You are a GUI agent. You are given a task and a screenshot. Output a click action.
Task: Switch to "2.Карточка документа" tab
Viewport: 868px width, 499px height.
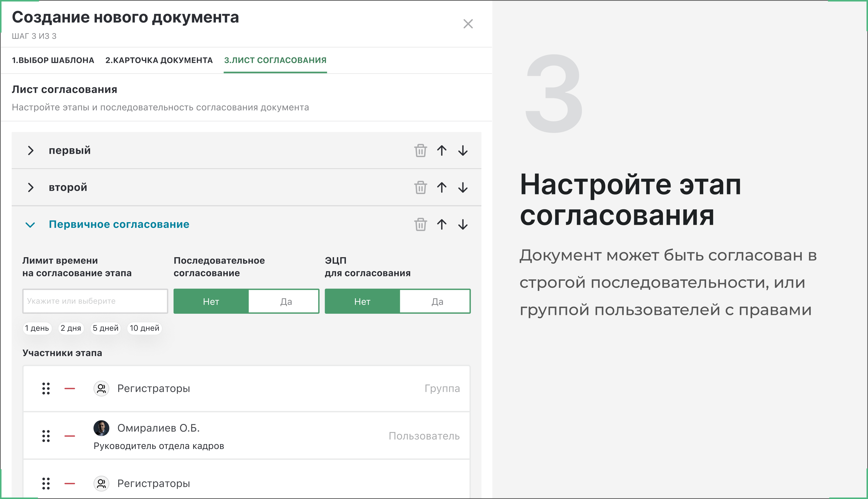(x=159, y=60)
